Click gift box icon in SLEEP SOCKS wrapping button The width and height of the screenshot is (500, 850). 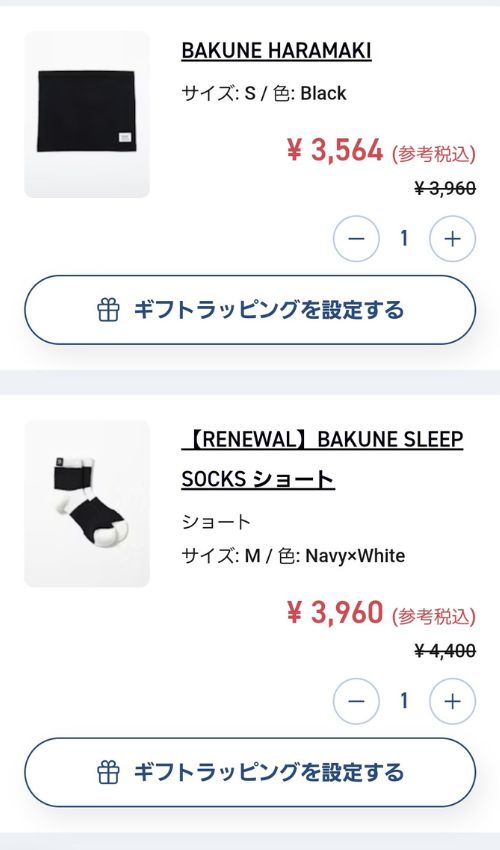pos(108,772)
